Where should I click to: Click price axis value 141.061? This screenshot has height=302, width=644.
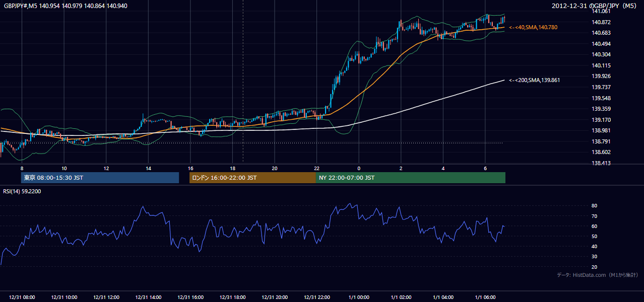click(601, 11)
